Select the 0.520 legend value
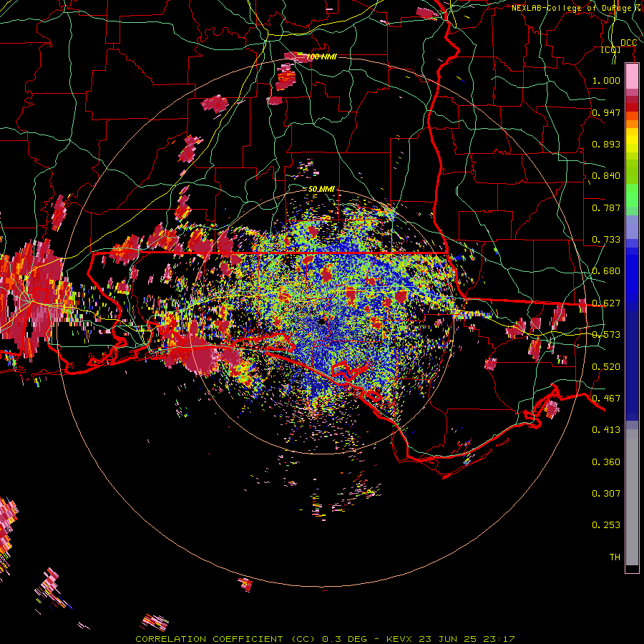The height and width of the screenshot is (644, 644). click(x=606, y=367)
